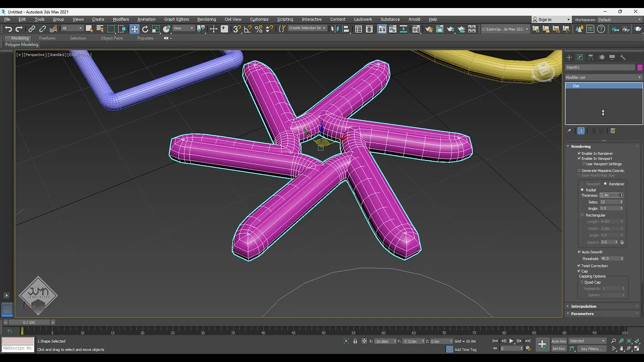Open Select by Name dialog
644x362 pixels.
100,29
